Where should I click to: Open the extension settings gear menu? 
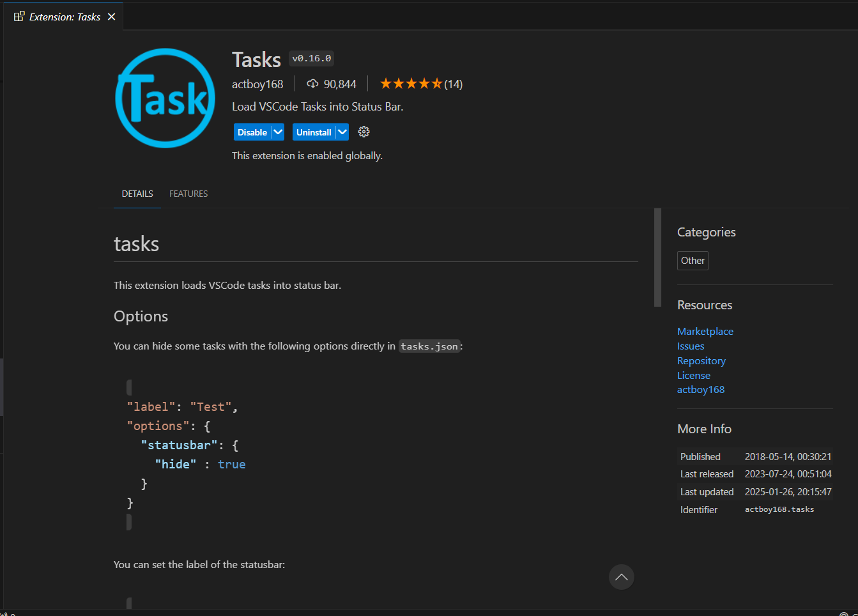(x=364, y=132)
